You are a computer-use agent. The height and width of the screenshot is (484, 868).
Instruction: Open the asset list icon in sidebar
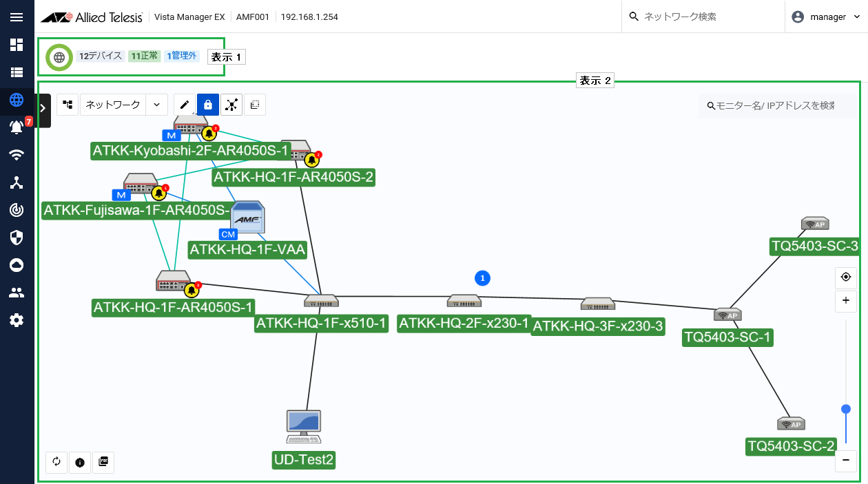click(17, 72)
